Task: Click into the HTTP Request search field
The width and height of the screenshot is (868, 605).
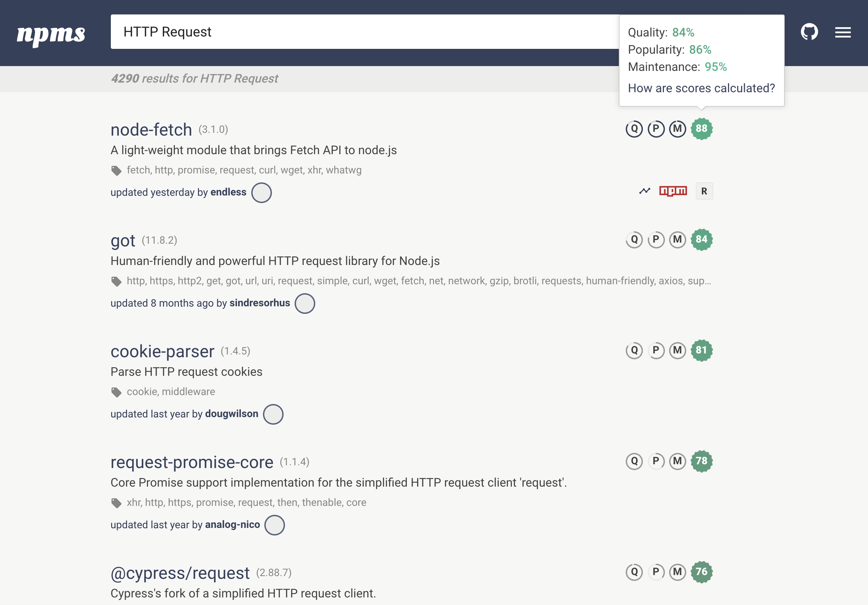Action: click(363, 32)
